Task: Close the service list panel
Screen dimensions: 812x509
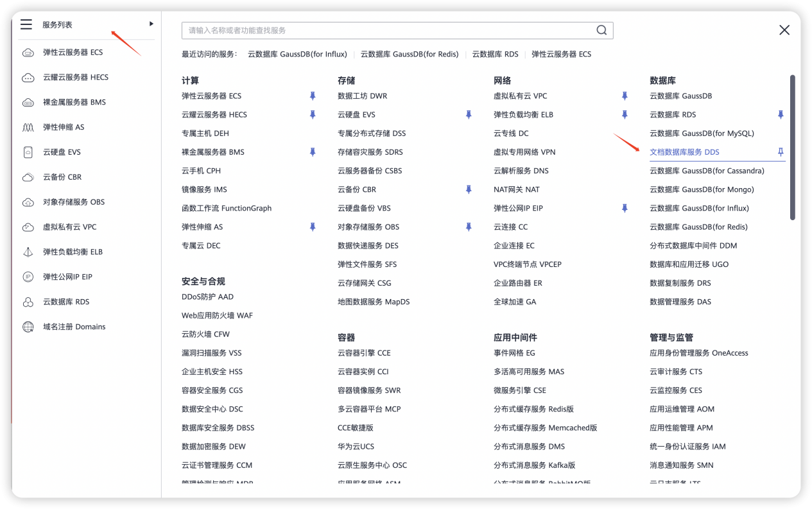Action: (784, 30)
